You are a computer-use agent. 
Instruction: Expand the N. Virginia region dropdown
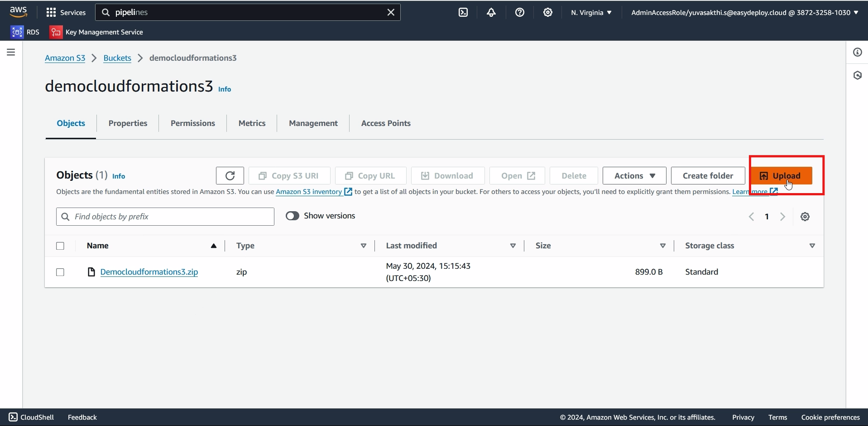591,13
